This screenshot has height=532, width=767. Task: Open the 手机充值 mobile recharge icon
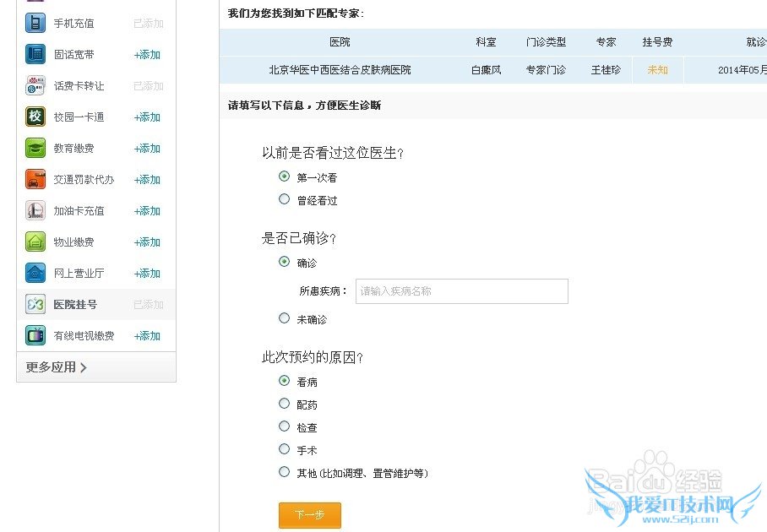(x=35, y=23)
